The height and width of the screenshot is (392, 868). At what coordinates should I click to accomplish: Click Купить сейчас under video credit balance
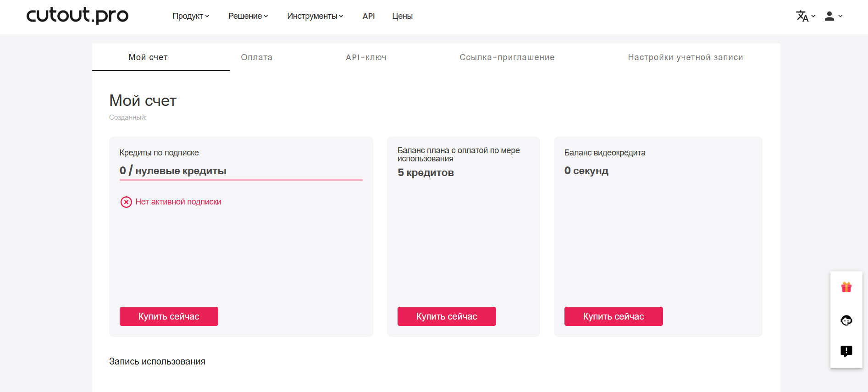pos(614,316)
